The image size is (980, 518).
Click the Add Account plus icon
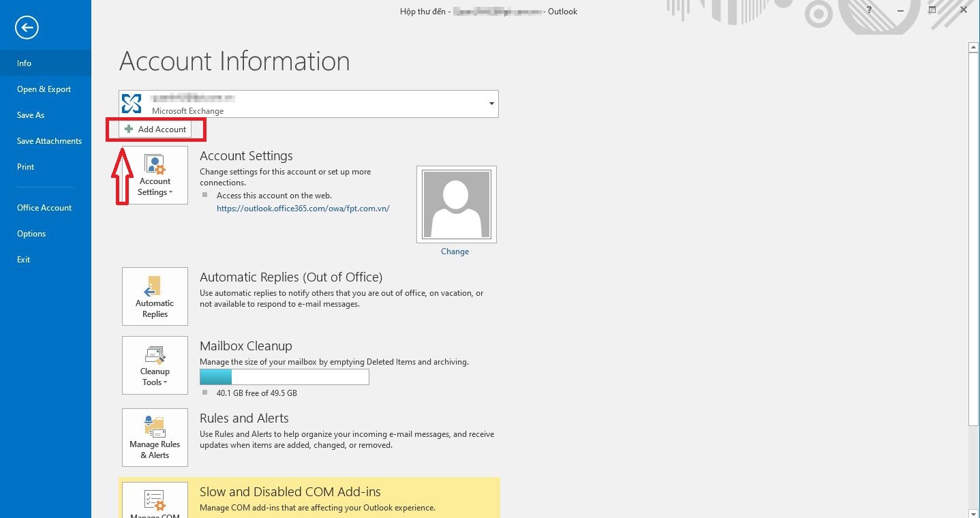click(129, 129)
